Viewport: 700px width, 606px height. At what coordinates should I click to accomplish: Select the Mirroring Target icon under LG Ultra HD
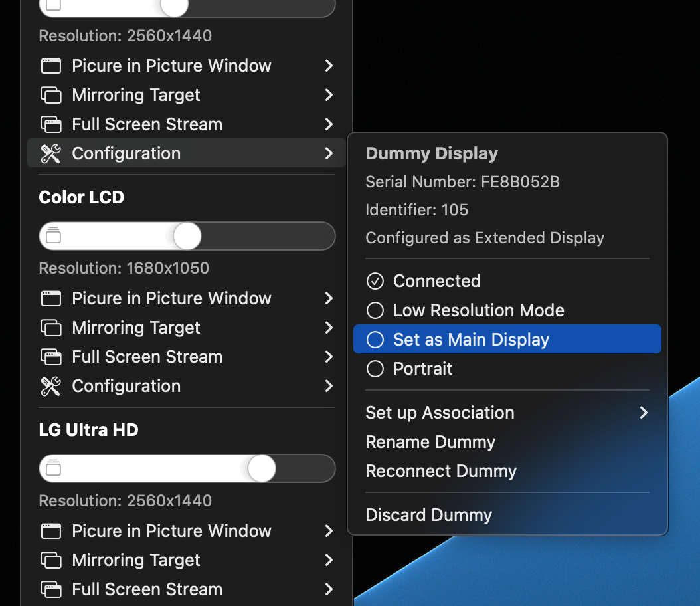coord(51,560)
